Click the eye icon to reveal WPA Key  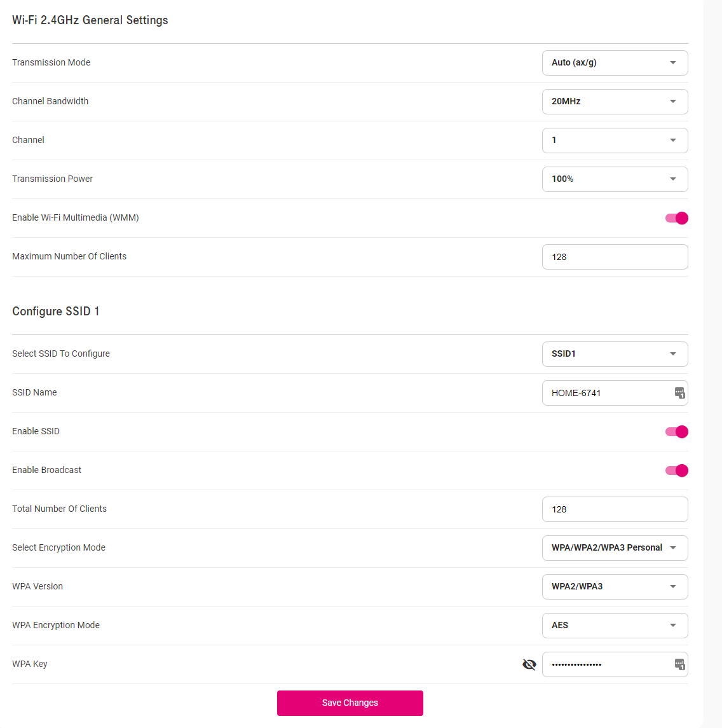point(529,664)
